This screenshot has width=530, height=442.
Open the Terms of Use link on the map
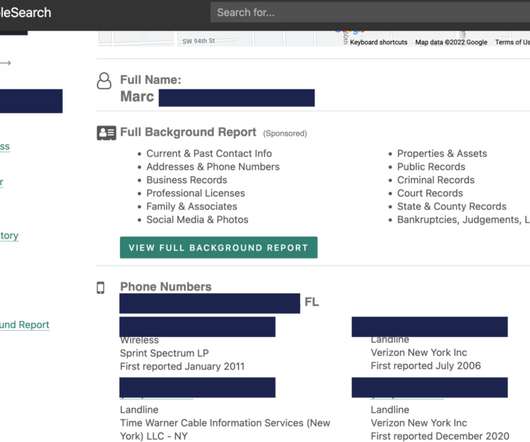(x=512, y=42)
